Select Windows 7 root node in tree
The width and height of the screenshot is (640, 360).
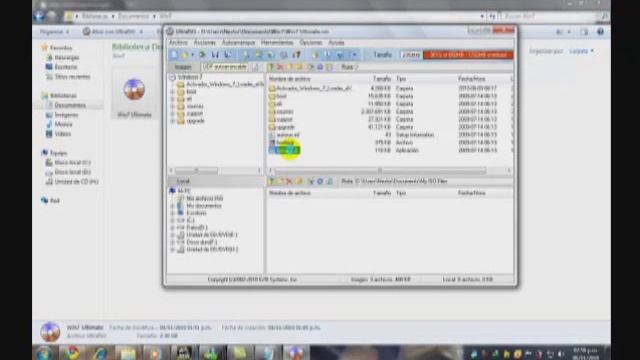[190, 77]
